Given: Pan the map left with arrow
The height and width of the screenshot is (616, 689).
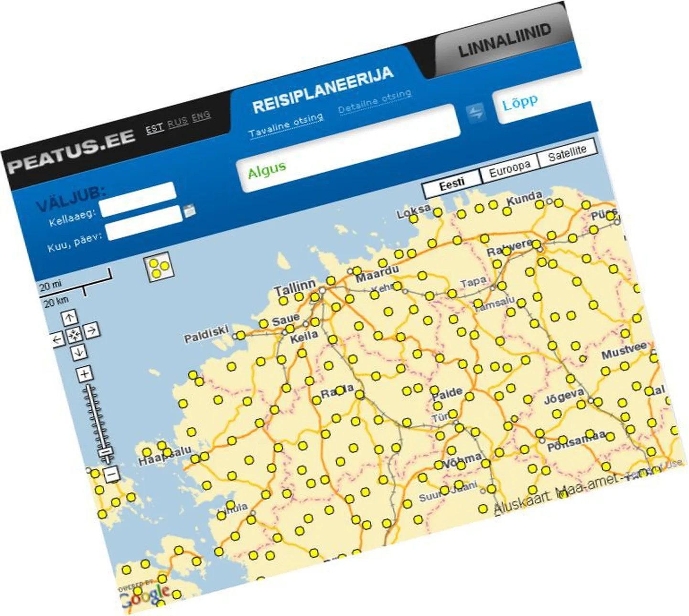Looking at the screenshot, I should (58, 339).
